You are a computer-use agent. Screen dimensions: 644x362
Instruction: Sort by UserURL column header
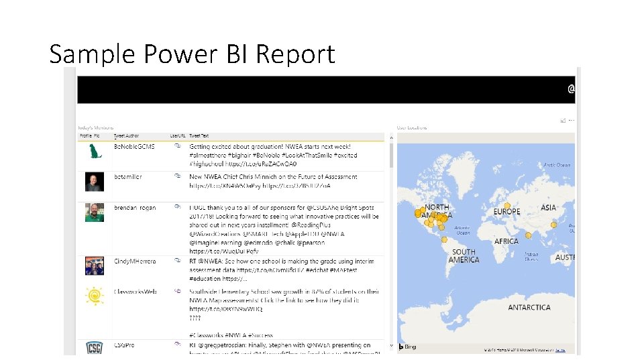[x=178, y=136]
